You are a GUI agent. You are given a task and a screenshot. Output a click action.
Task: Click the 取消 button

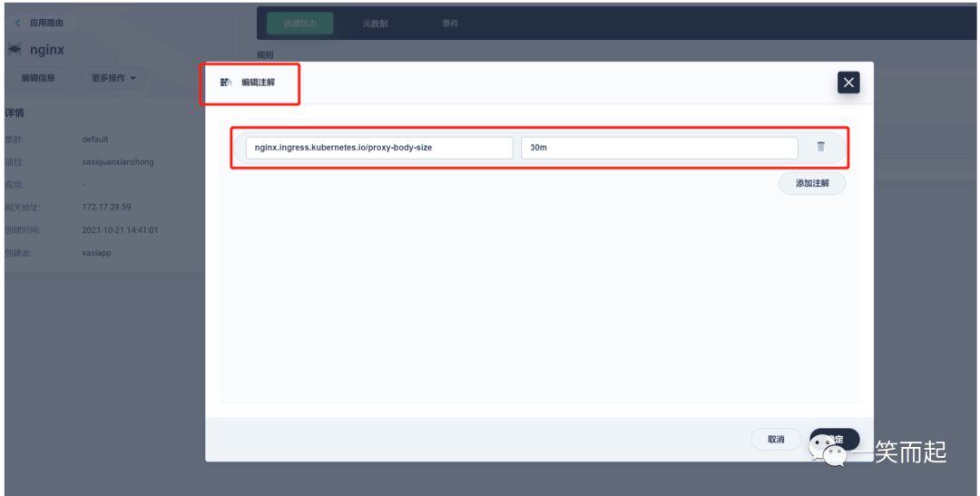[776, 439]
